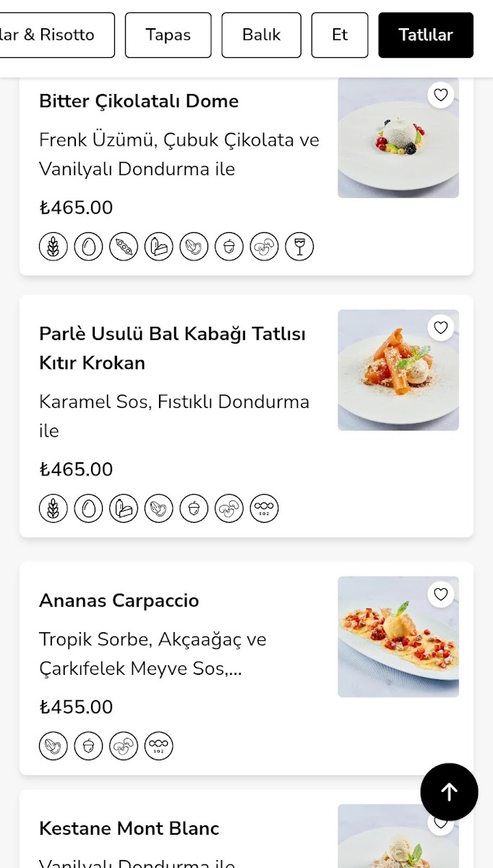Click the soy pod icon under Bitter Çikolatalı Dome
This screenshot has height=868, width=493.
point(124,247)
